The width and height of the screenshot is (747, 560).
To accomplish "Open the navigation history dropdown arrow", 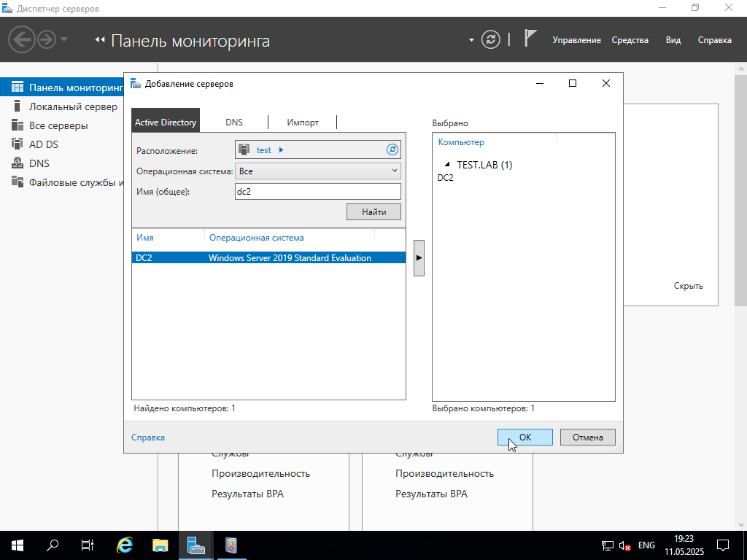I will pos(64,39).
